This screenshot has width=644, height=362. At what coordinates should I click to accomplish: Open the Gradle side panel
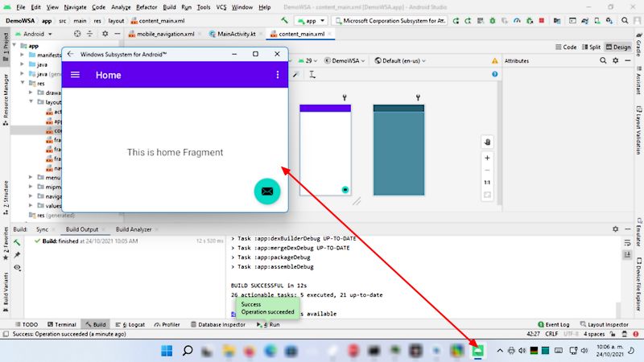[x=638, y=43]
